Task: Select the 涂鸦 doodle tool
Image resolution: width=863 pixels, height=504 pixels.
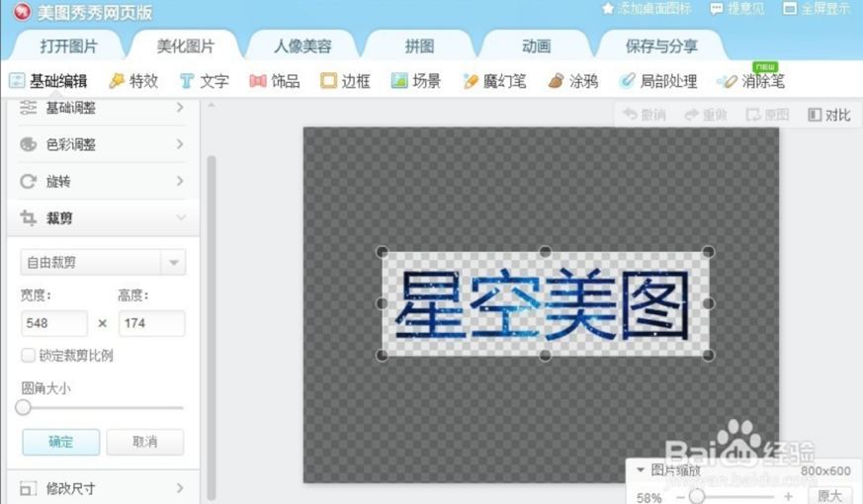Action: (x=572, y=81)
